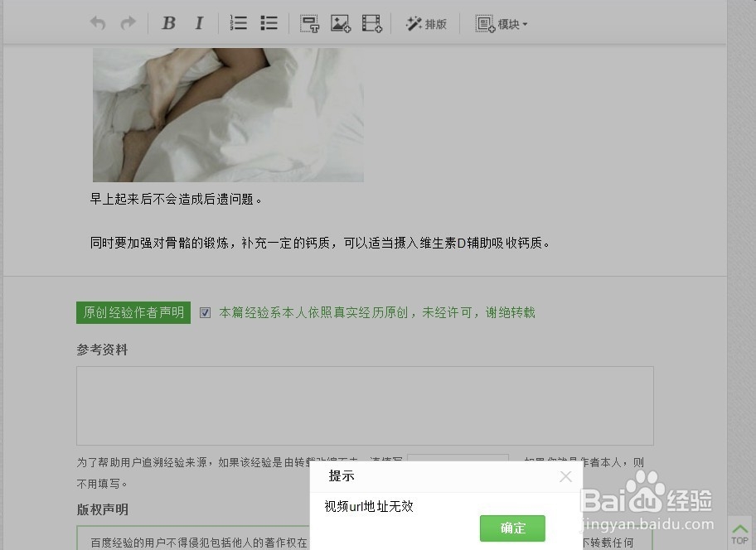
Task: Click the TOP scroll button
Action: 740,534
